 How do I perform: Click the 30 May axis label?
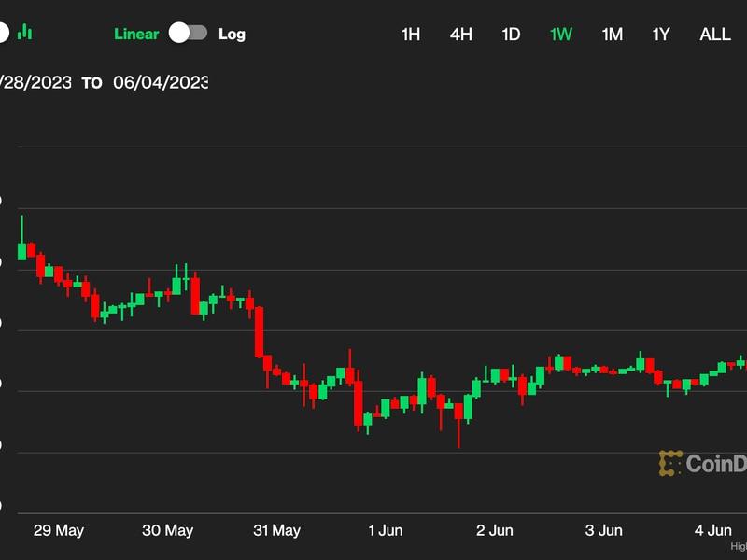pos(168,530)
